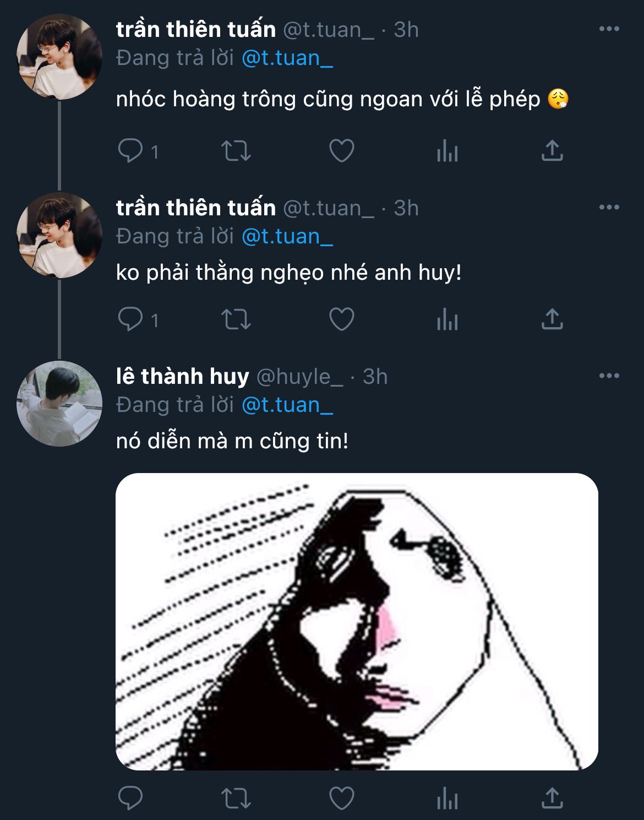Reply to the 'nhóc hoàng' tweet

point(130,150)
